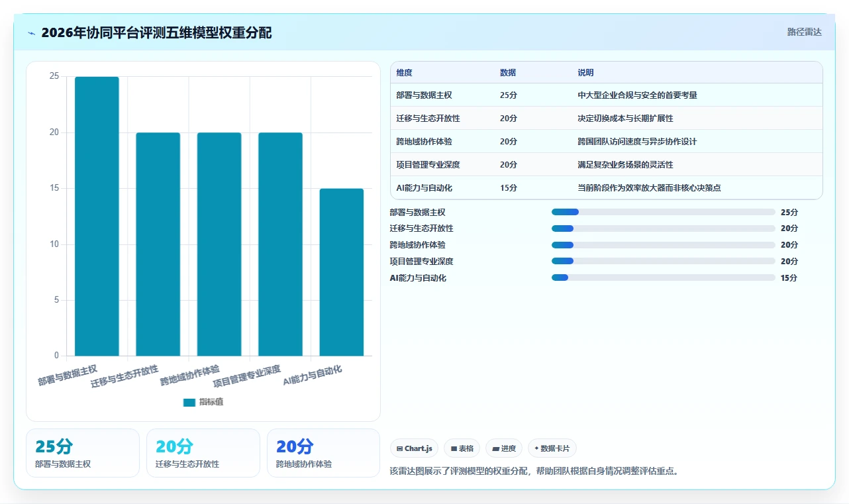
Task: Toggle the 指标值 legend color box
Action: [x=189, y=402]
